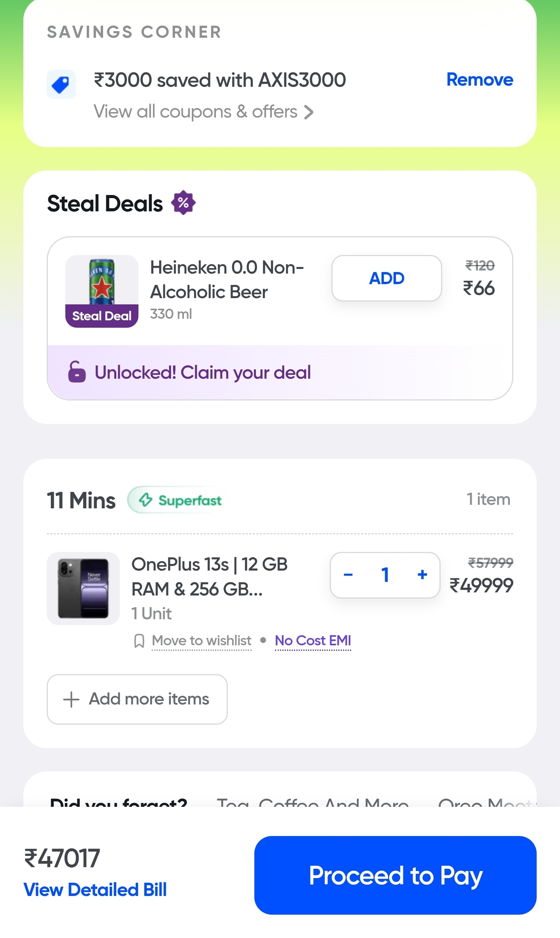Open the Heineken beer can thumbnail
This screenshot has height=938, width=560.
[102, 282]
